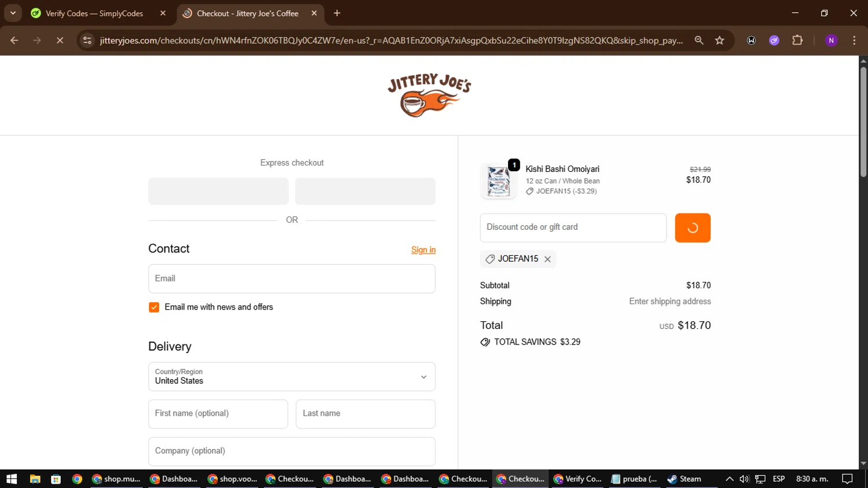Click the purple extension icon
868x488 pixels.
coord(774,41)
